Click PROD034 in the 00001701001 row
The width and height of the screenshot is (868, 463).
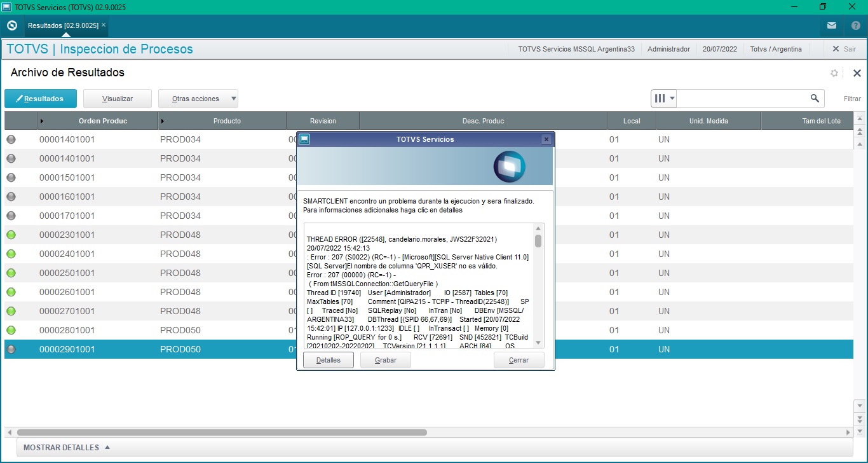click(180, 216)
